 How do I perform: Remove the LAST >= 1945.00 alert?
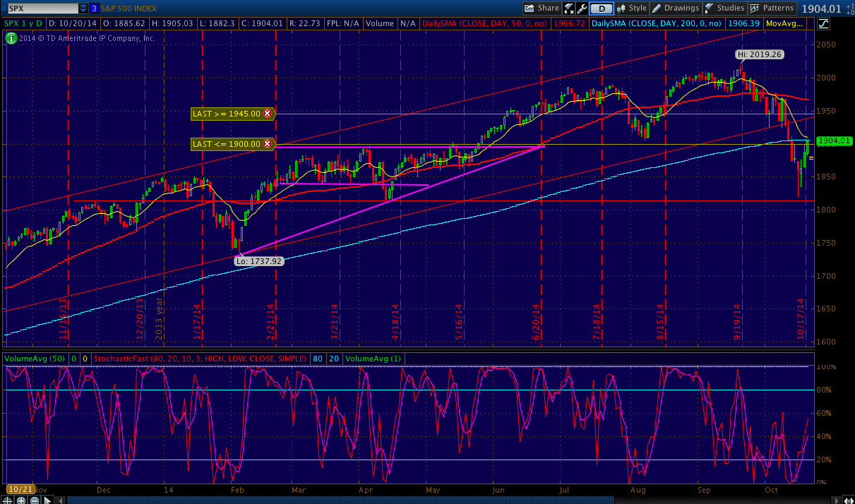[x=268, y=113]
